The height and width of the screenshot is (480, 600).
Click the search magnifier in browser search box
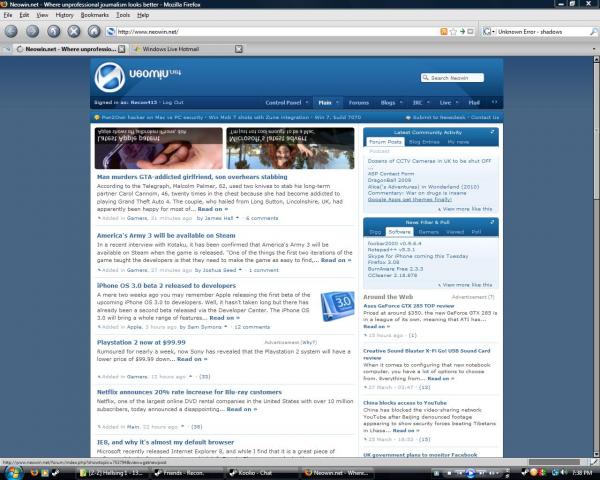click(593, 32)
